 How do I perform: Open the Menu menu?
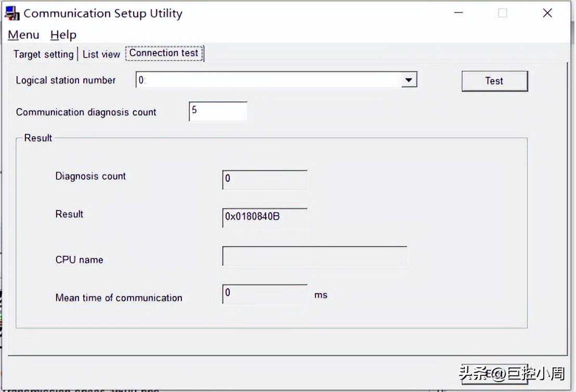pyautogui.click(x=23, y=35)
